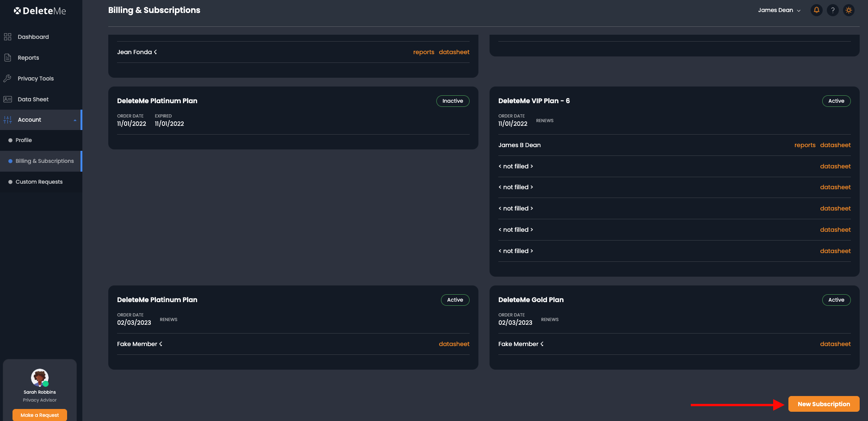Screen dimensions: 868x421
Task: Click the EXPIRED date 11/01/2022
Action: (169, 124)
